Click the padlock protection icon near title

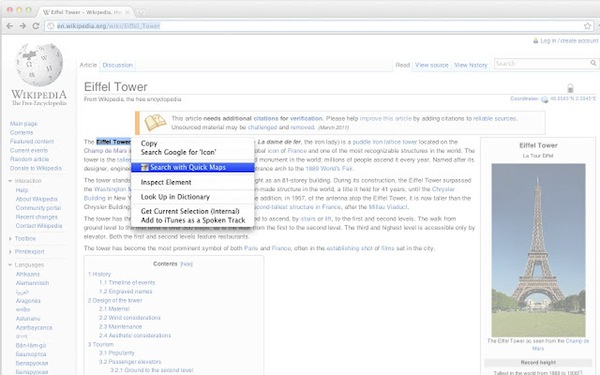tap(570, 88)
